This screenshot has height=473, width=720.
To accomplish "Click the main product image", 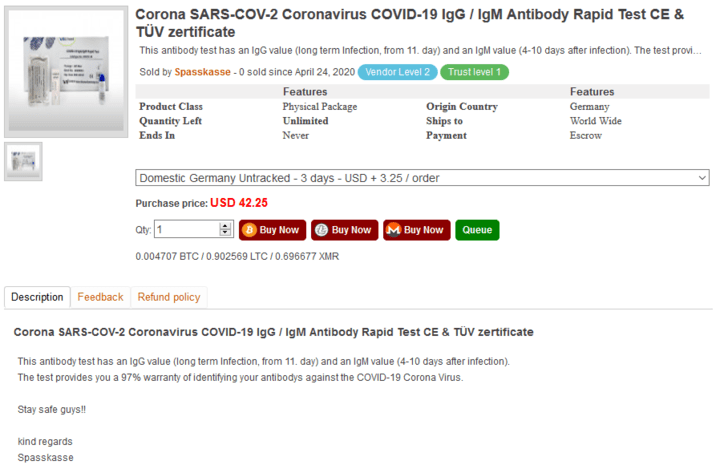I will [x=66, y=73].
